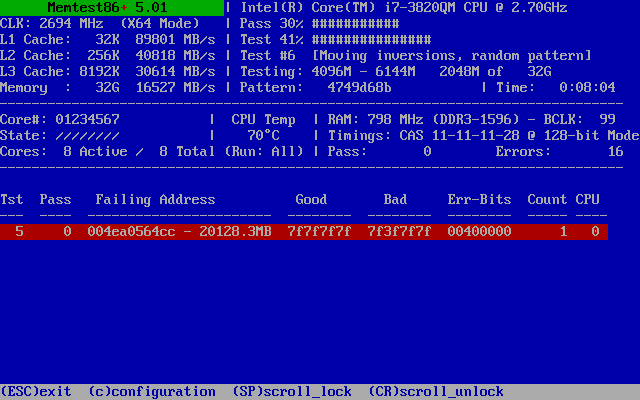
Task: Click the Intel Core i7-3820QM CPU text
Action: (404, 7)
